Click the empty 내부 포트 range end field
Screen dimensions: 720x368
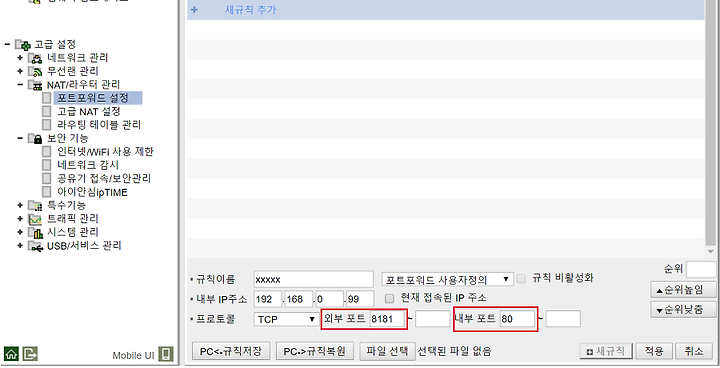pos(563,319)
